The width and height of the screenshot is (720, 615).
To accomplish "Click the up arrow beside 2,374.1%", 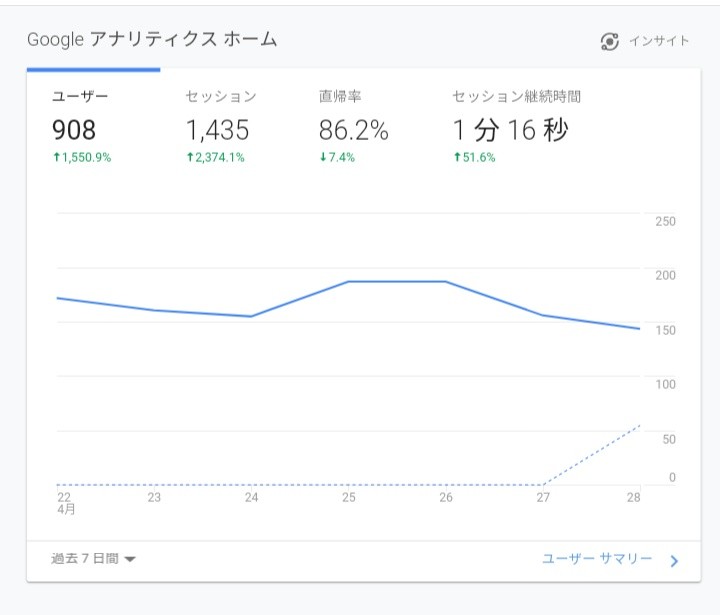I will click(189, 158).
